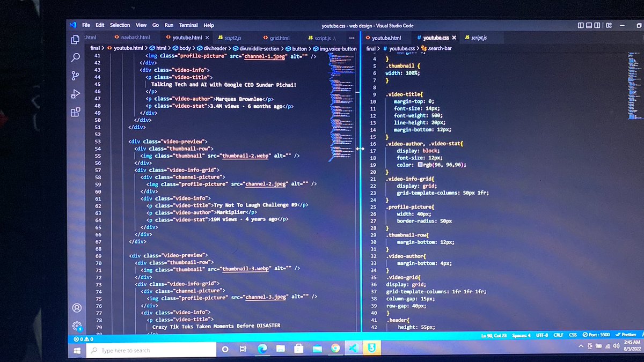The image size is (644, 362).
Task: Open the Go menu
Action: (156, 25)
